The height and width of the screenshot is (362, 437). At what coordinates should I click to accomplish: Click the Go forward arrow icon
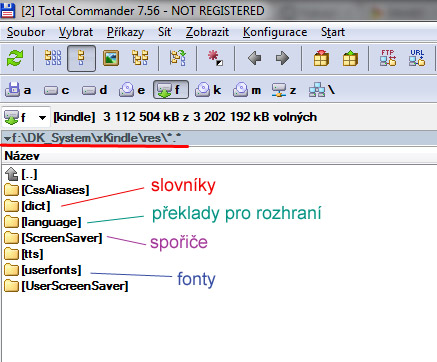(282, 58)
